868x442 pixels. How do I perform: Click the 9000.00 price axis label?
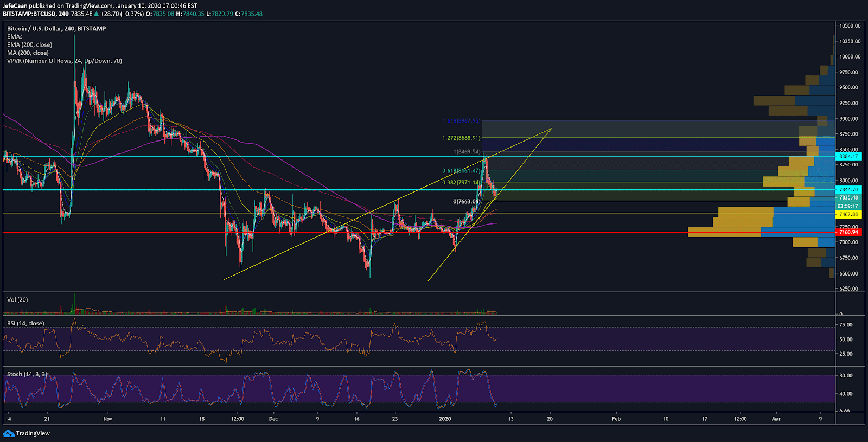click(849, 118)
